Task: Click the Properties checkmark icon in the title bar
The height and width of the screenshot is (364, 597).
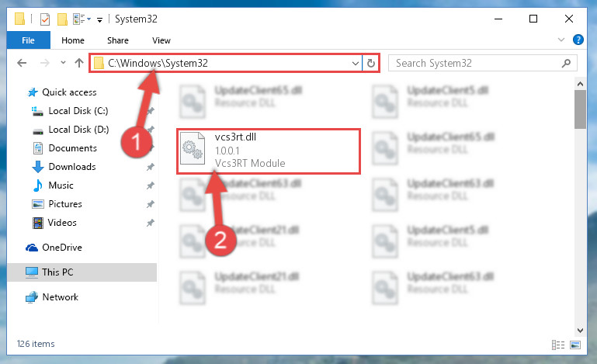Action: 45,19
